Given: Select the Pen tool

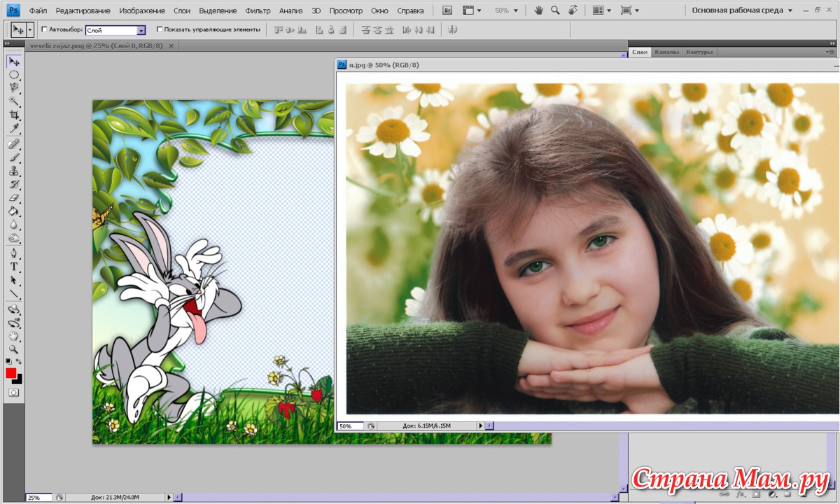Looking at the screenshot, I should click(13, 253).
